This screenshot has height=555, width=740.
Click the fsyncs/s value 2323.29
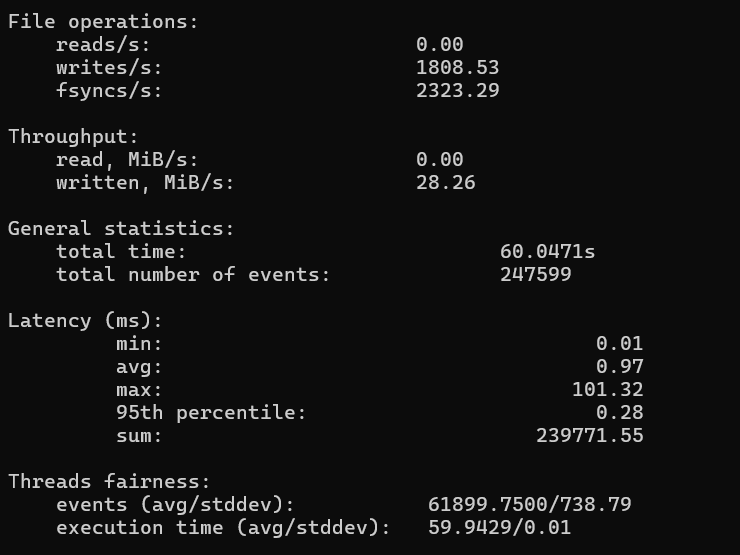click(457, 91)
